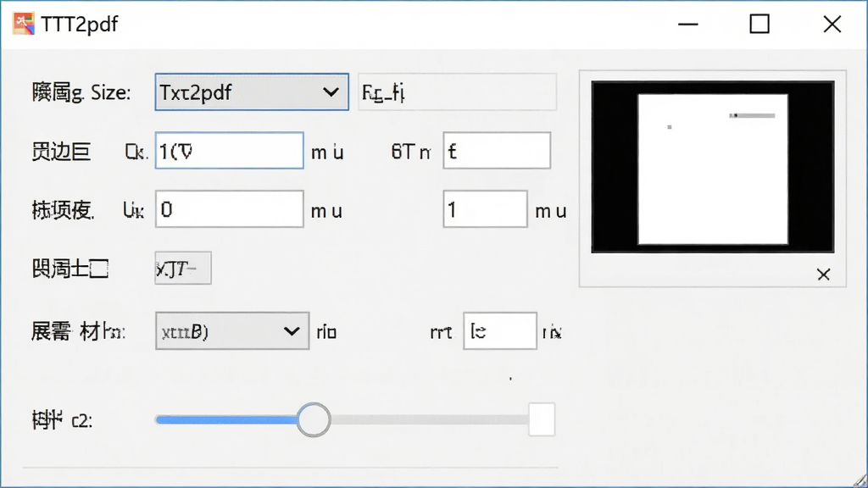Click the top-right margin input field

tap(497, 151)
